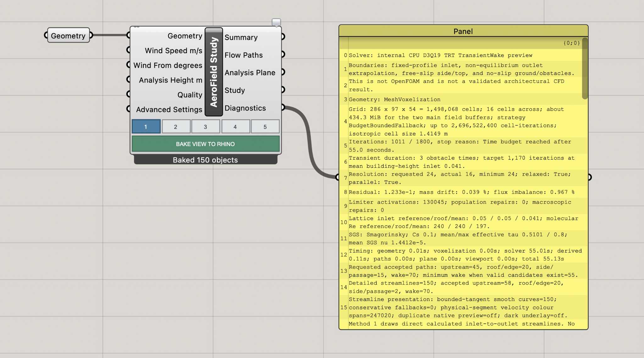Viewport: 644px width, 358px height.
Task: Select the Geometry parameter component
Action: [x=69, y=36]
